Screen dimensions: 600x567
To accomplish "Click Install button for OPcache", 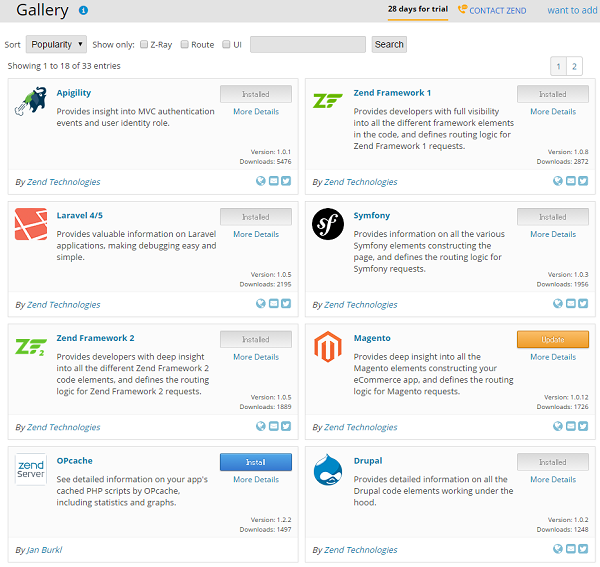I will 255,462.
